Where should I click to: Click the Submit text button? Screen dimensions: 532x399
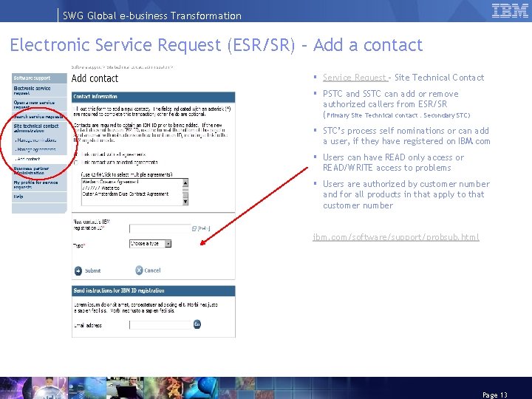click(92, 270)
